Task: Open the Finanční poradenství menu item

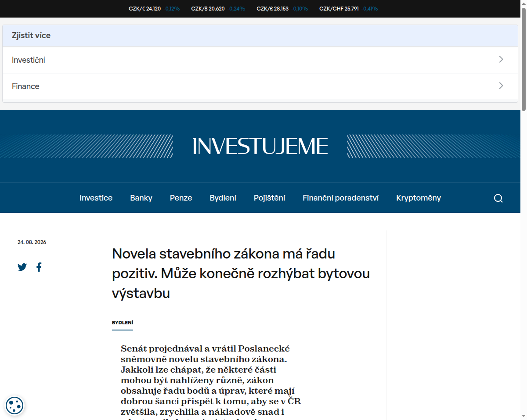Action: (341, 198)
